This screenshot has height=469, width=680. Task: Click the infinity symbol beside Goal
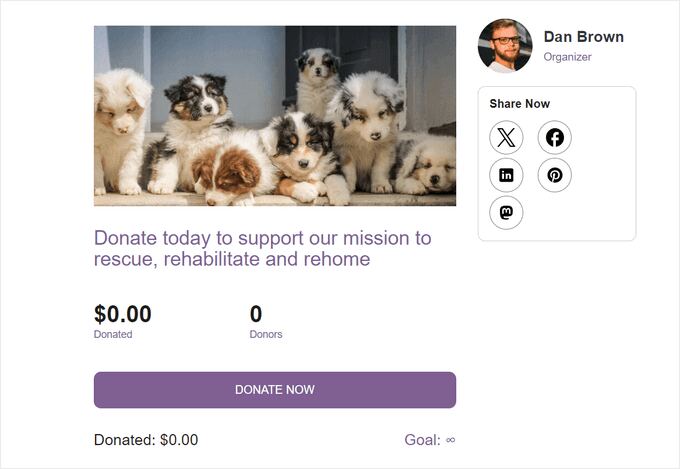coord(450,440)
